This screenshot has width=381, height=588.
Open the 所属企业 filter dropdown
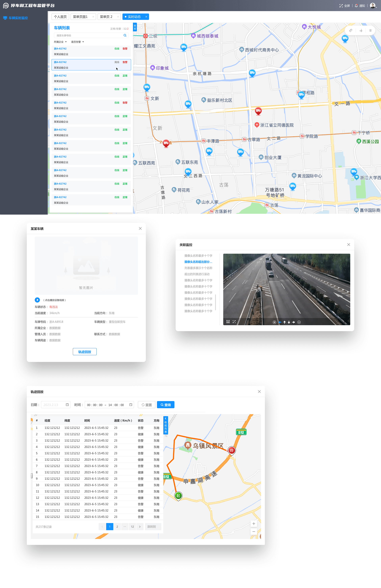point(60,42)
